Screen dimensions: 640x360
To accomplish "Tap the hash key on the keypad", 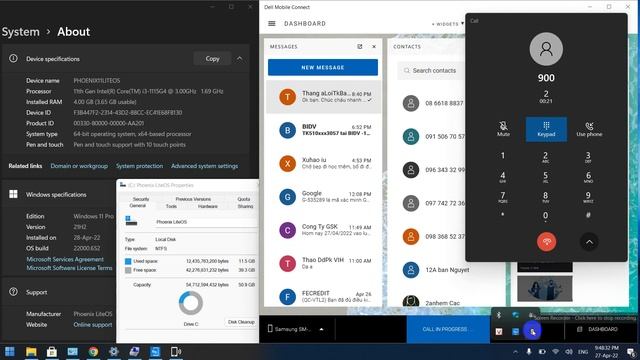I will (588, 215).
